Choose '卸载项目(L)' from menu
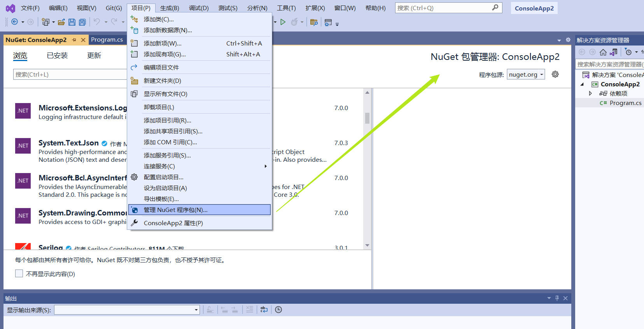644x329 pixels. click(x=200, y=107)
